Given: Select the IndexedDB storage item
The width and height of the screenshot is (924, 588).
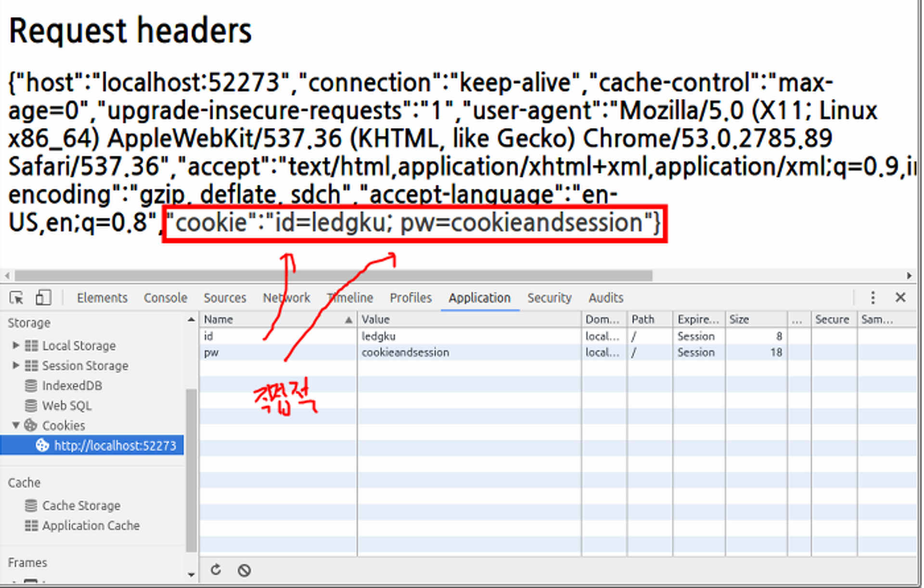Looking at the screenshot, I should click(x=72, y=386).
